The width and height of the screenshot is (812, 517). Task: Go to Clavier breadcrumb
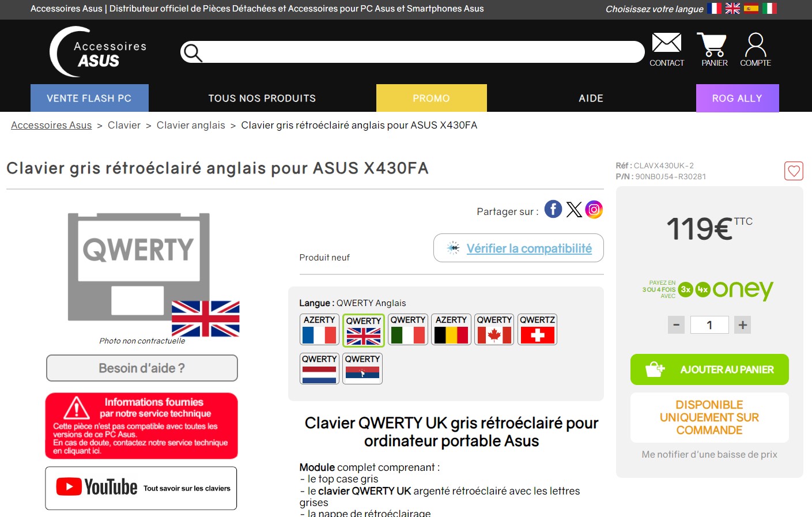(x=124, y=125)
